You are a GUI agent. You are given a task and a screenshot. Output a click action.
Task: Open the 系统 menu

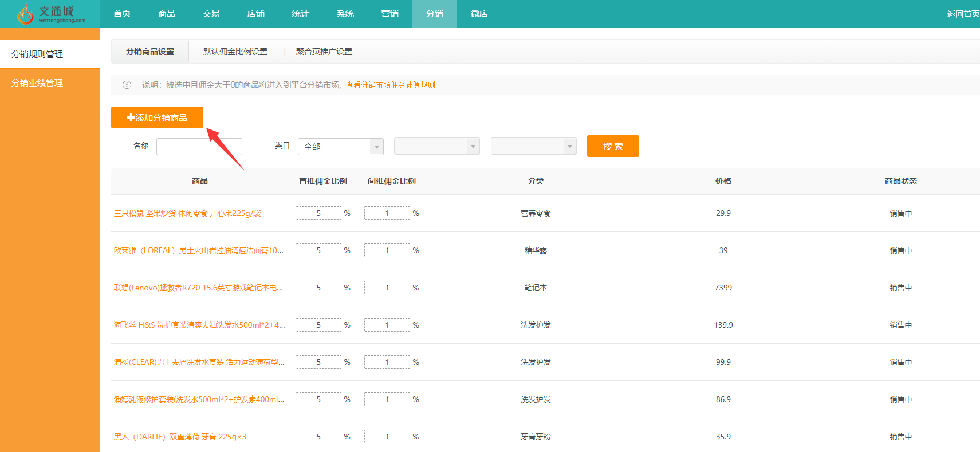pos(345,14)
